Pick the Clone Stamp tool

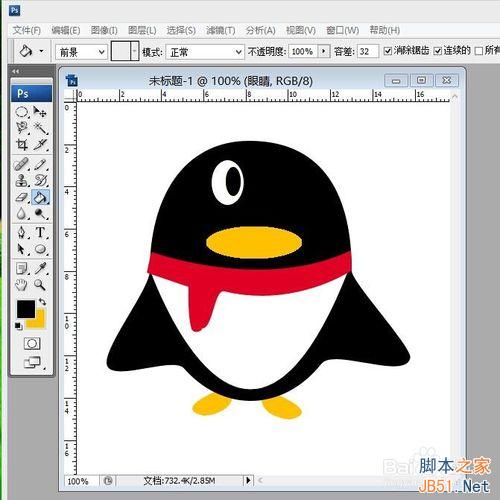point(22,181)
